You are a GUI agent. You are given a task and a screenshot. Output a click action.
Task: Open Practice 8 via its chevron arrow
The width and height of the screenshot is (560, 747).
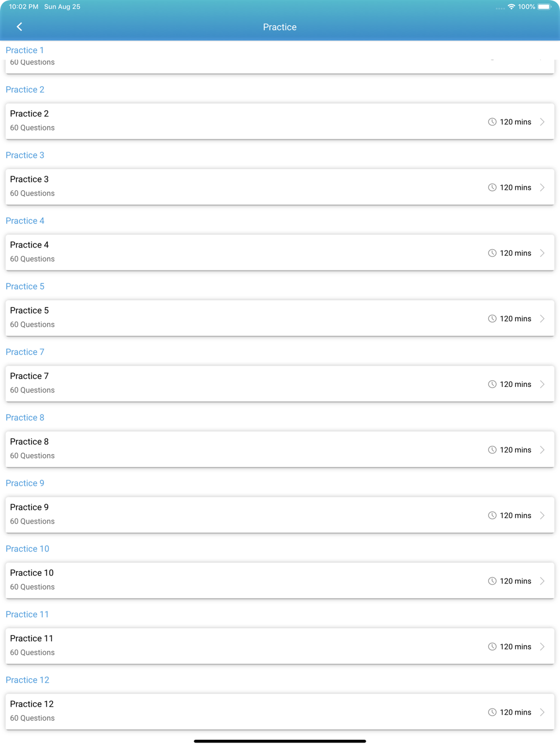tap(542, 450)
